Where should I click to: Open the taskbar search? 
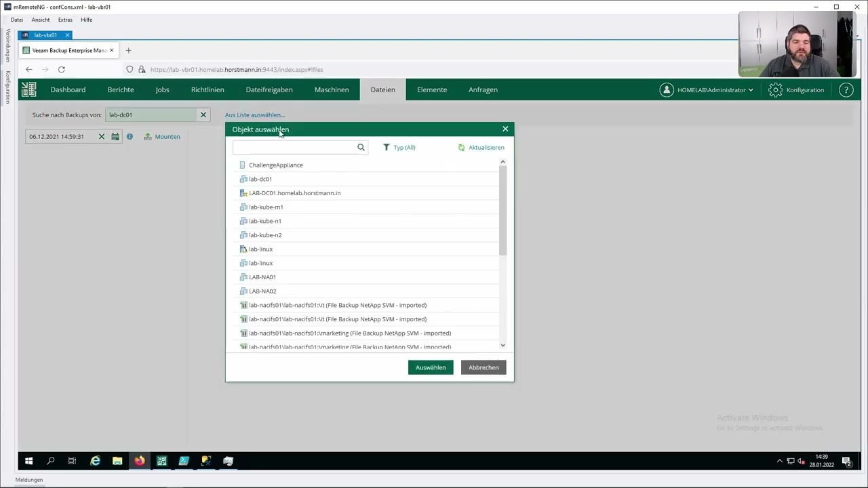[50, 461]
